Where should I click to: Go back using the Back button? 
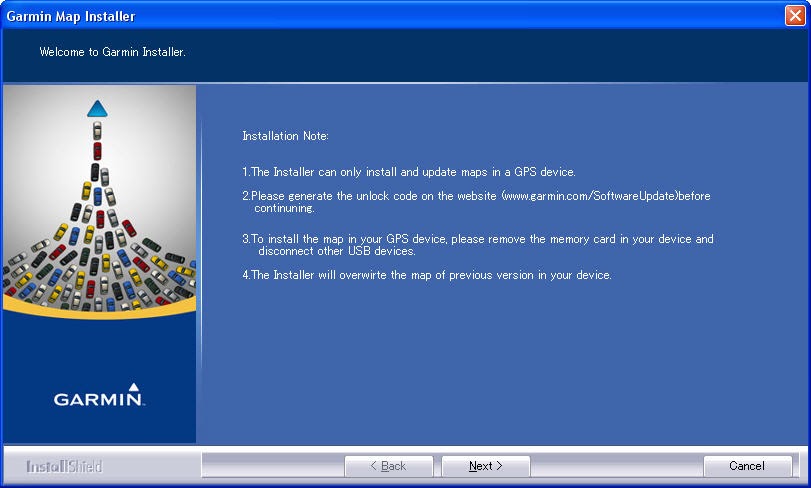pos(388,466)
